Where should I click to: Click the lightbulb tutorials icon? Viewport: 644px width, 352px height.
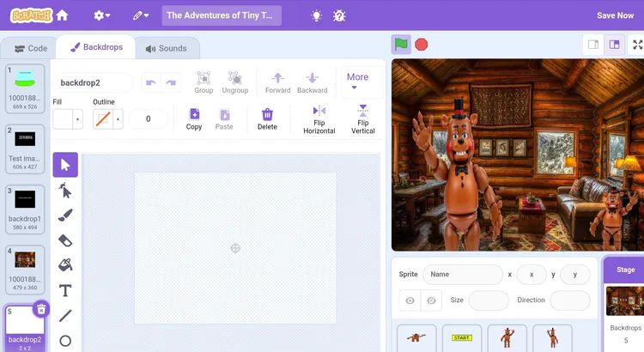point(316,15)
